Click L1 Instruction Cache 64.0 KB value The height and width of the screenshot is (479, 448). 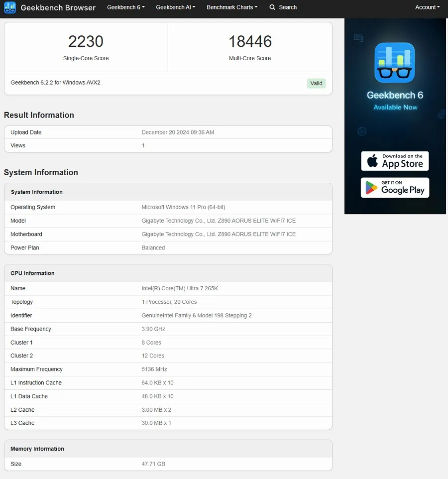click(157, 383)
